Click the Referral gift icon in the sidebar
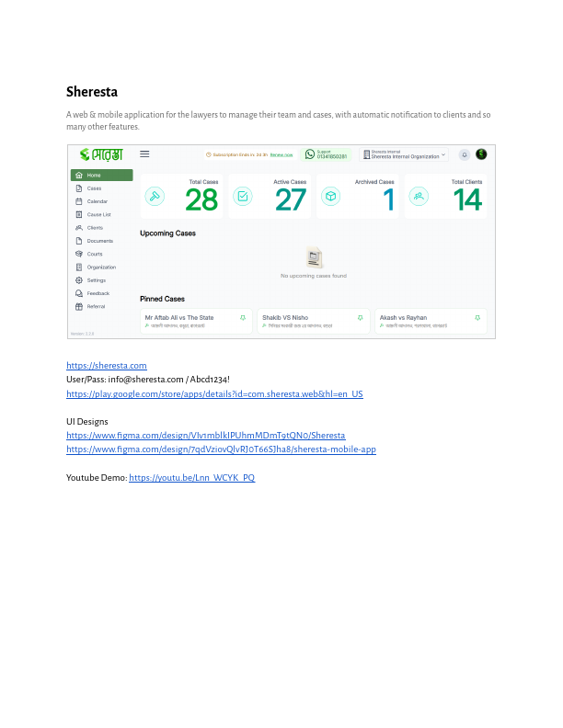The height and width of the screenshot is (728, 563). (79, 306)
